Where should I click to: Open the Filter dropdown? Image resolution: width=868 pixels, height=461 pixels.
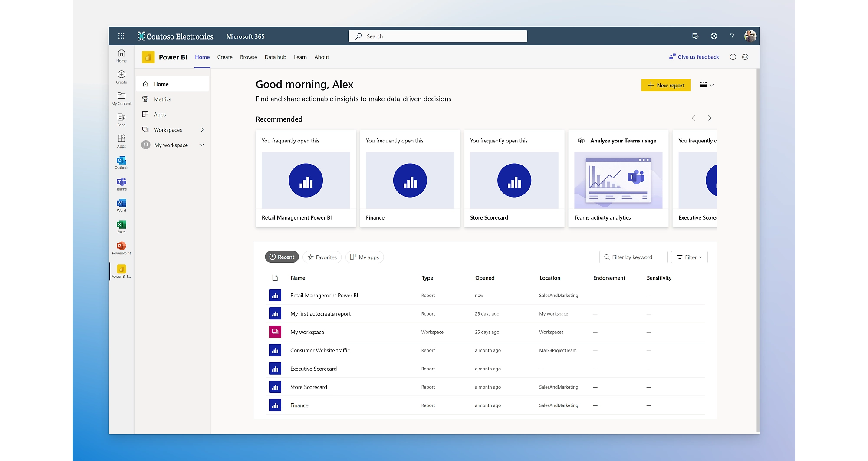tap(689, 257)
